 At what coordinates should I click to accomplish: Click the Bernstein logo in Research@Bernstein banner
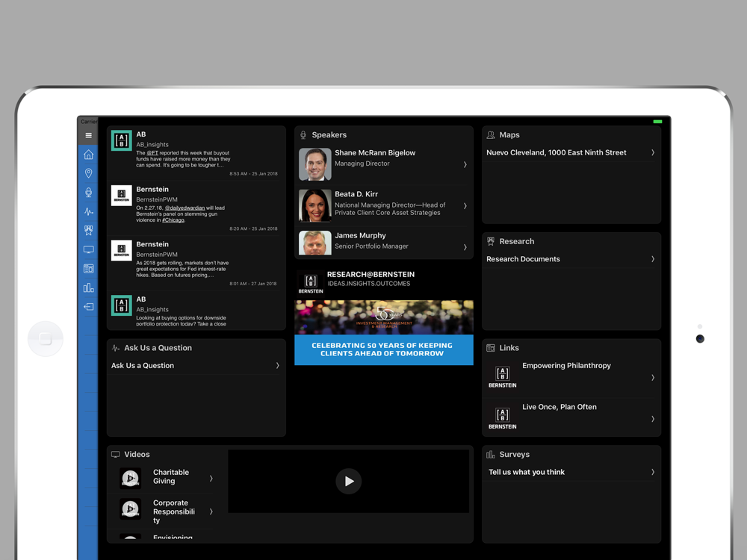pos(311,283)
